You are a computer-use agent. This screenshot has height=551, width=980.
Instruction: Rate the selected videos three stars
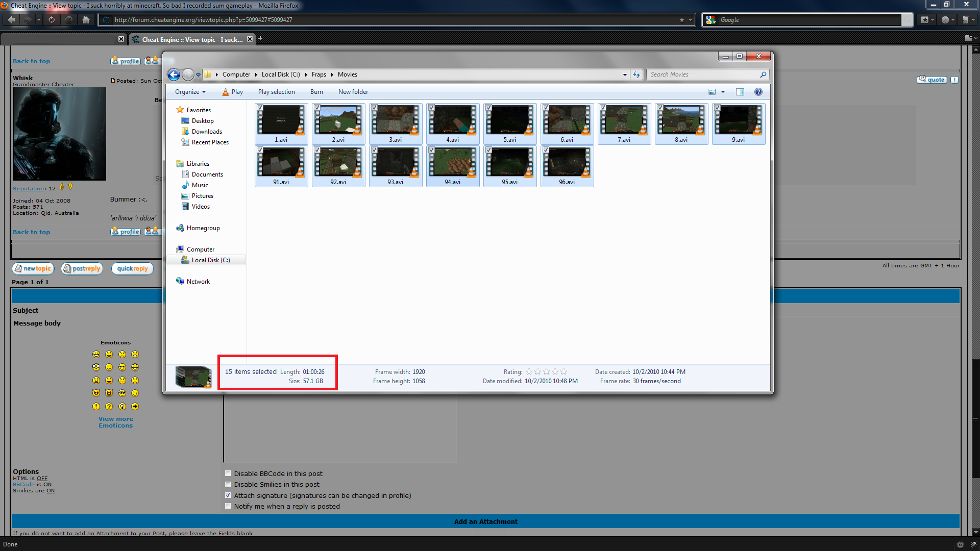click(546, 371)
